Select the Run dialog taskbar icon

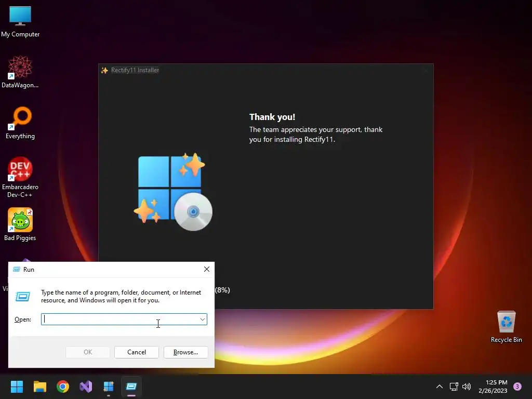click(131, 387)
